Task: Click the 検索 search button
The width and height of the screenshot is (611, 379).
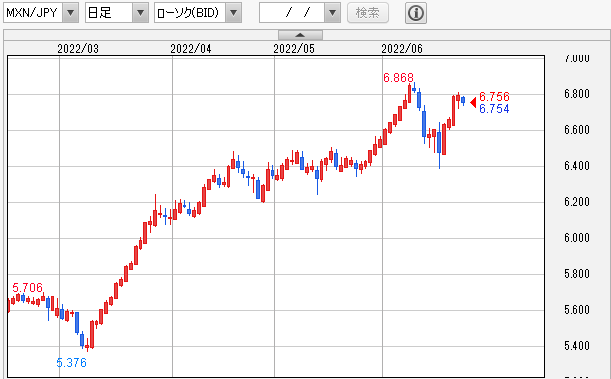Action: pyautogui.click(x=367, y=13)
